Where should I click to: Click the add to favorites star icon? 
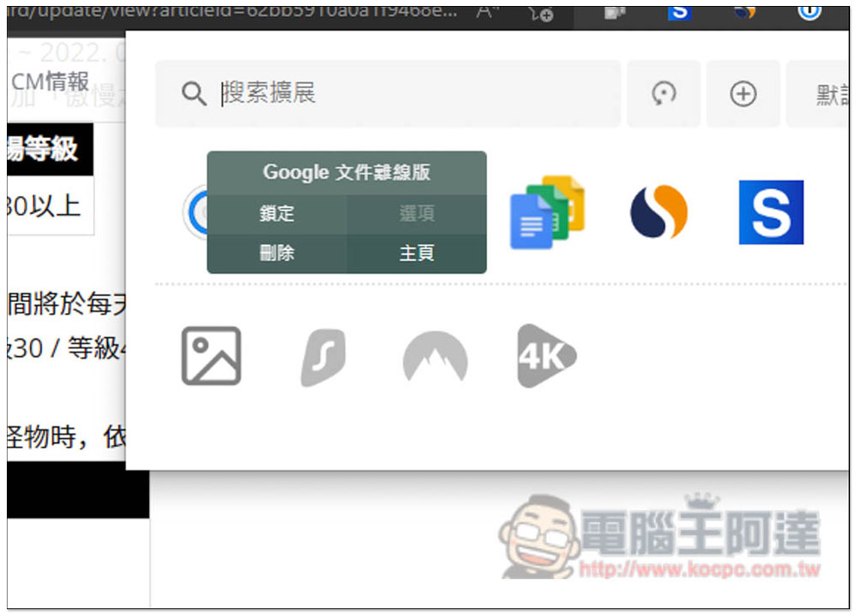click(x=541, y=14)
